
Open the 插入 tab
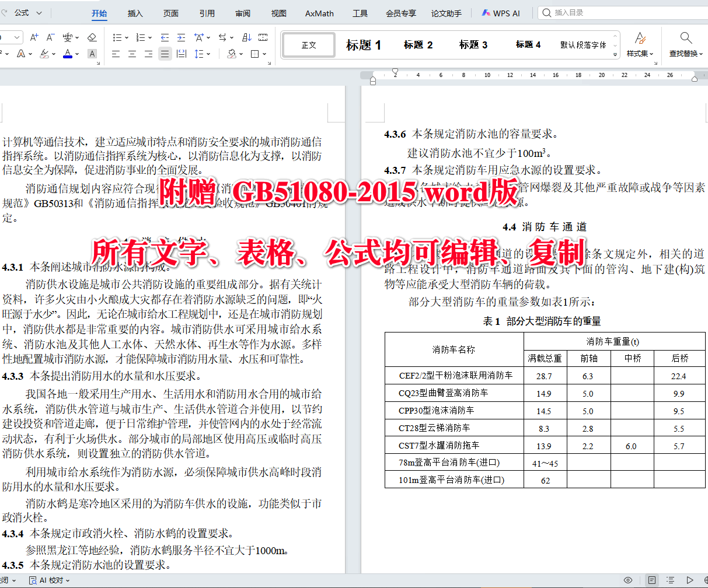pyautogui.click(x=135, y=13)
